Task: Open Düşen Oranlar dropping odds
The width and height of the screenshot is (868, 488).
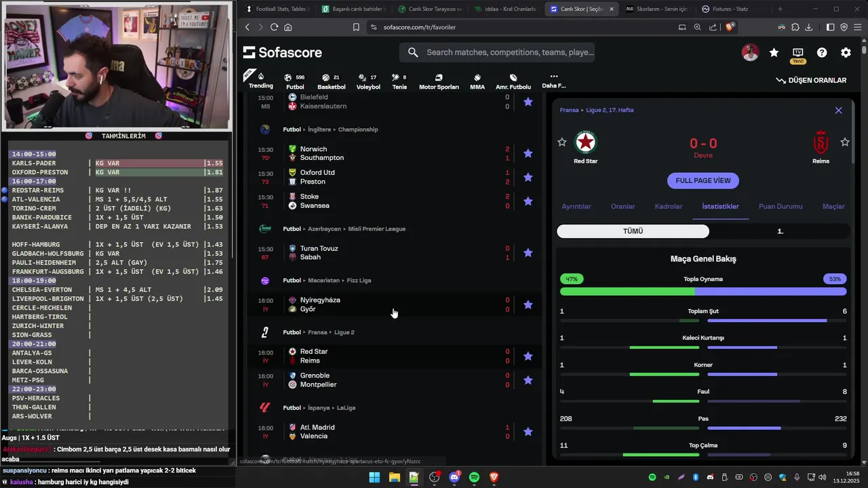Action: tap(811, 80)
